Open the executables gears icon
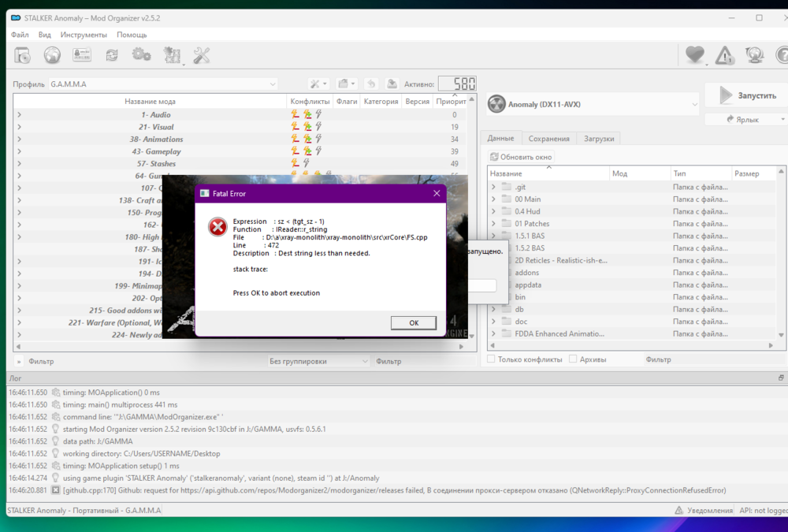 click(141, 54)
